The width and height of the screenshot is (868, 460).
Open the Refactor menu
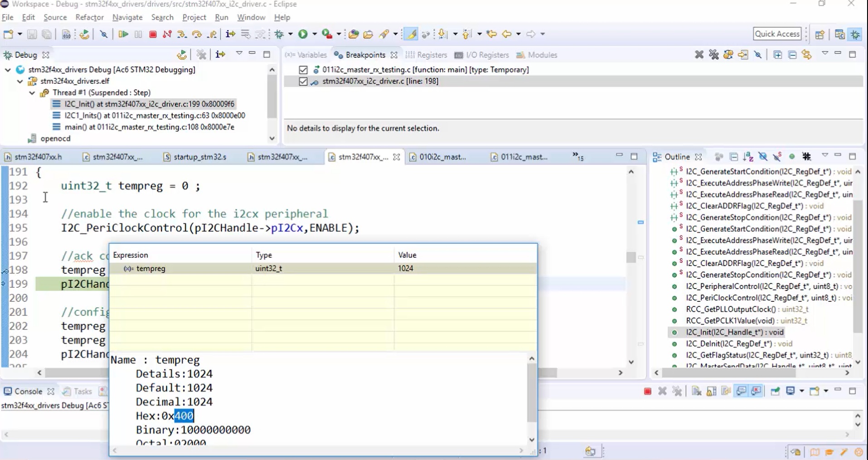tap(89, 17)
